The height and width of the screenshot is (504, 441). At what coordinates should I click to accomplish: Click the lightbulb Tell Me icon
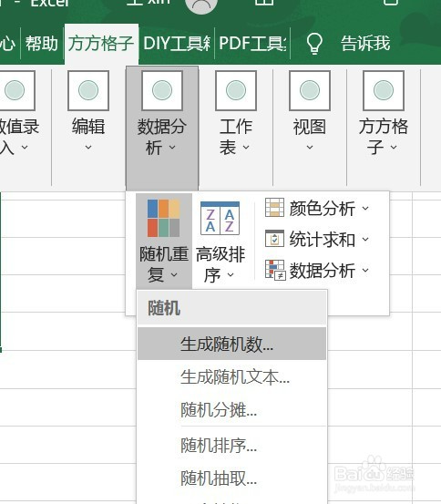point(314,44)
